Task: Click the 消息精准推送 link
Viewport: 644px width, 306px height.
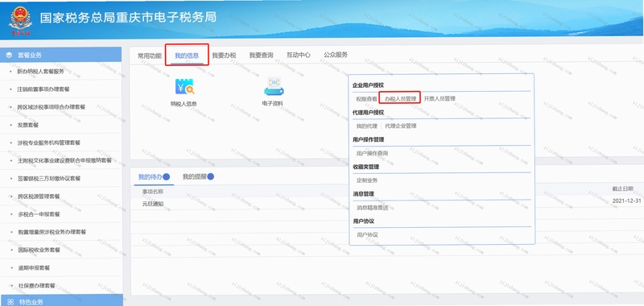Action: coord(372,208)
